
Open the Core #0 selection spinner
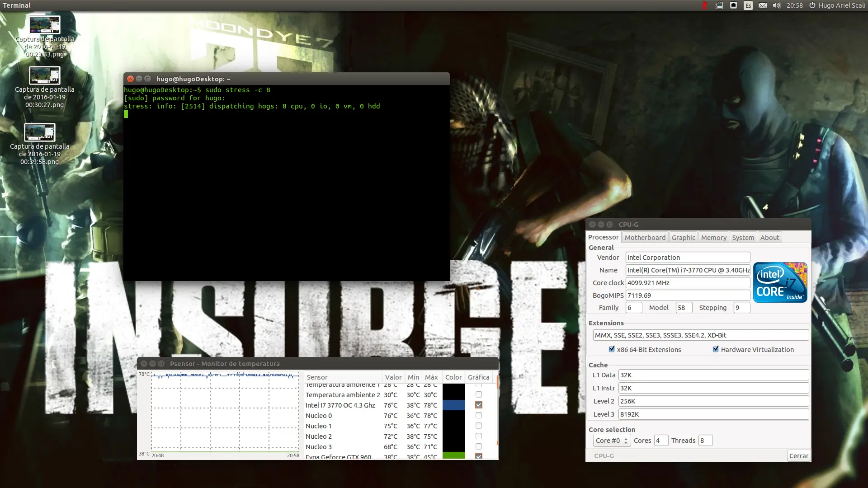612,441
